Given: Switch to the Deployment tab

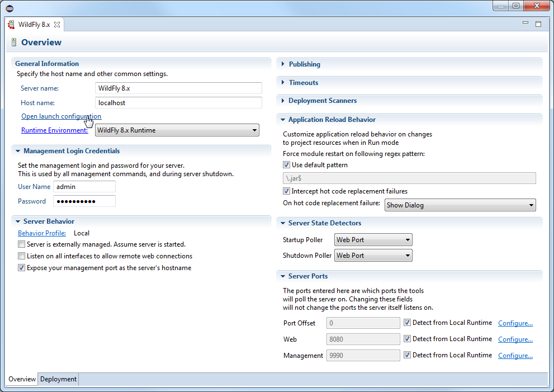Looking at the screenshot, I should coord(58,379).
